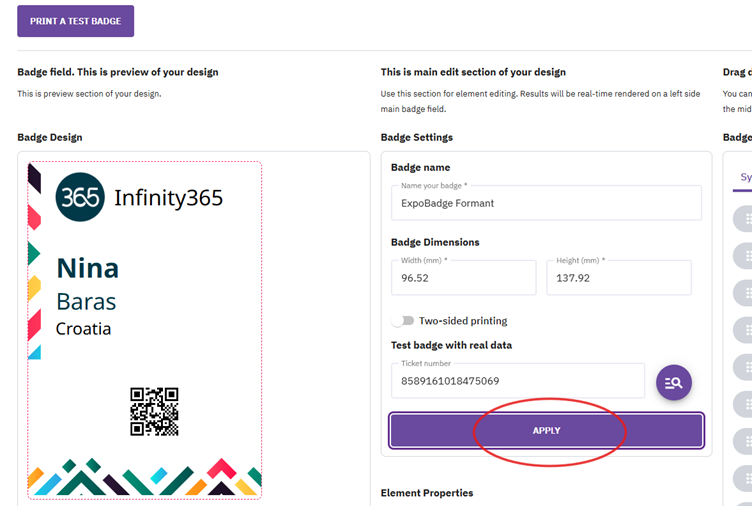The width and height of the screenshot is (752, 506).
Task: Click the colorful pattern at badge bottom
Action: (x=145, y=477)
